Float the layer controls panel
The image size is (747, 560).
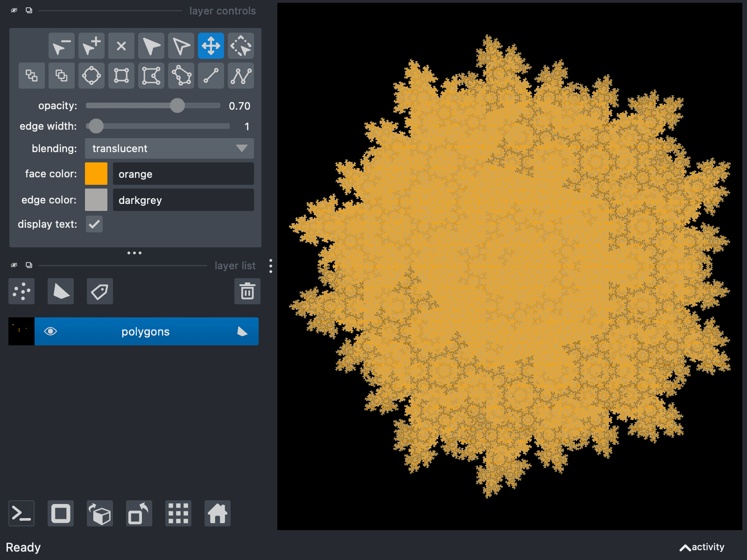point(29,10)
